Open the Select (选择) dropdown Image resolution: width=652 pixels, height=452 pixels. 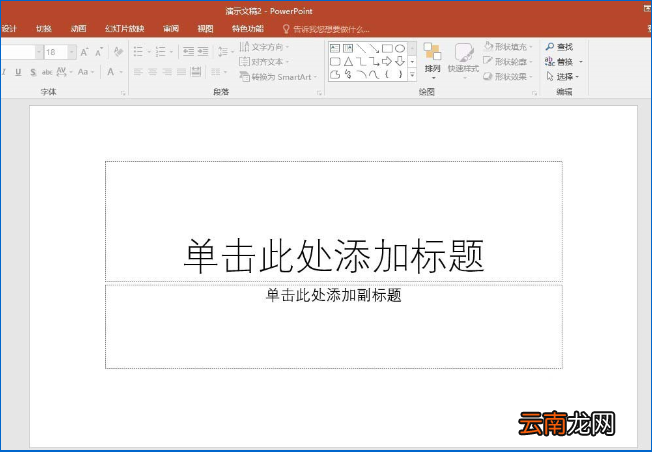pos(563,77)
